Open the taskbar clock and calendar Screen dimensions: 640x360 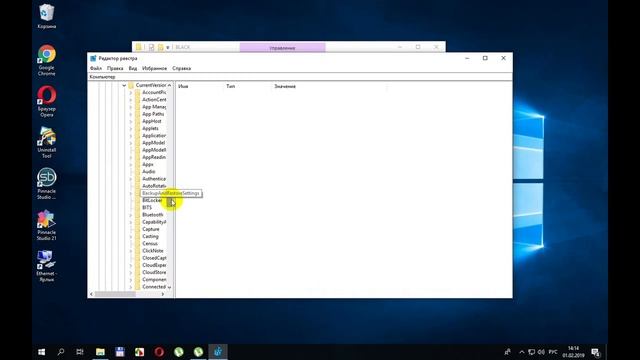tap(573, 352)
